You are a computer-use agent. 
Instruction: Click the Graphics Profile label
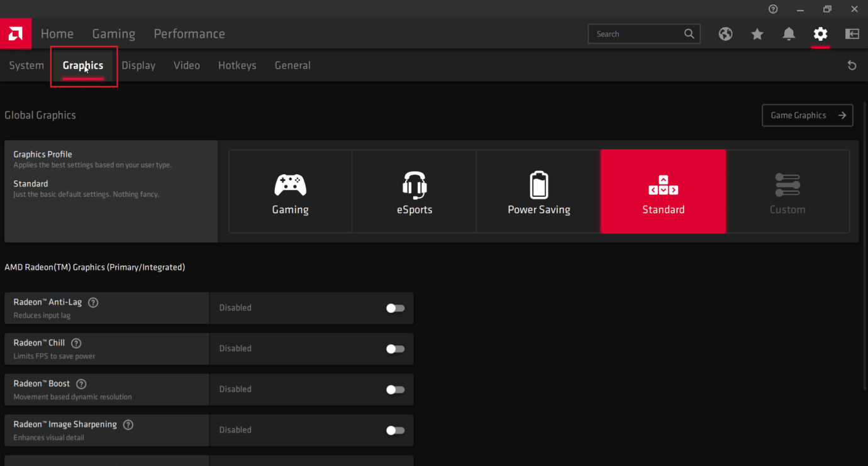43,154
